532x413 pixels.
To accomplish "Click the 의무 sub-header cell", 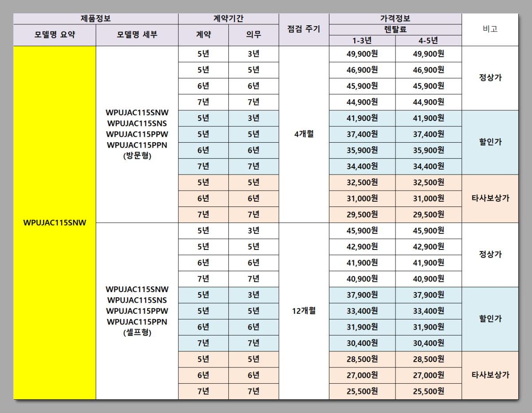I will (254, 35).
